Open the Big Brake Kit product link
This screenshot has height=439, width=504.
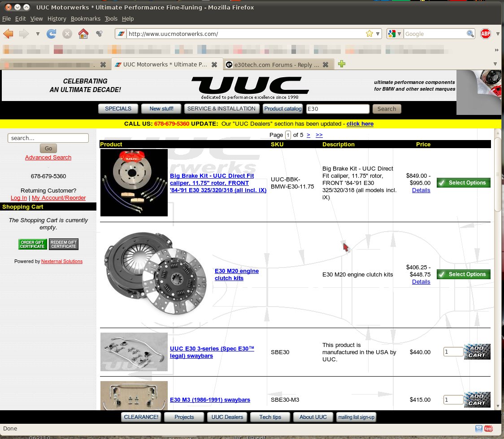[x=218, y=183]
